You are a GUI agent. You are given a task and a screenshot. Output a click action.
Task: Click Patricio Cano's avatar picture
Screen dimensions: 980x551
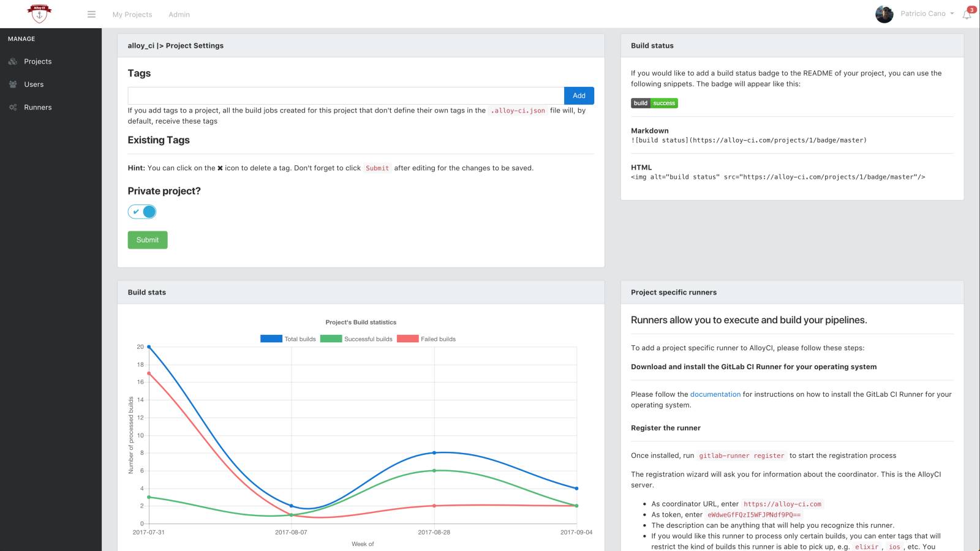coord(884,14)
